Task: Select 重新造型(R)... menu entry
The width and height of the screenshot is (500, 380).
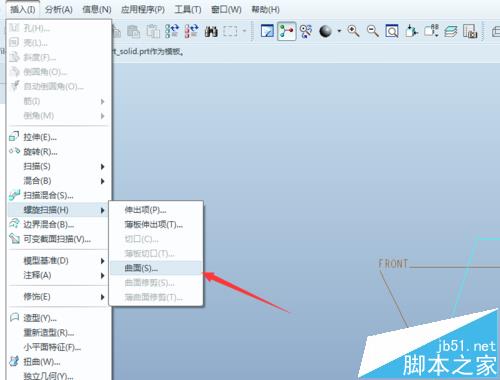Action: pyautogui.click(x=58, y=333)
